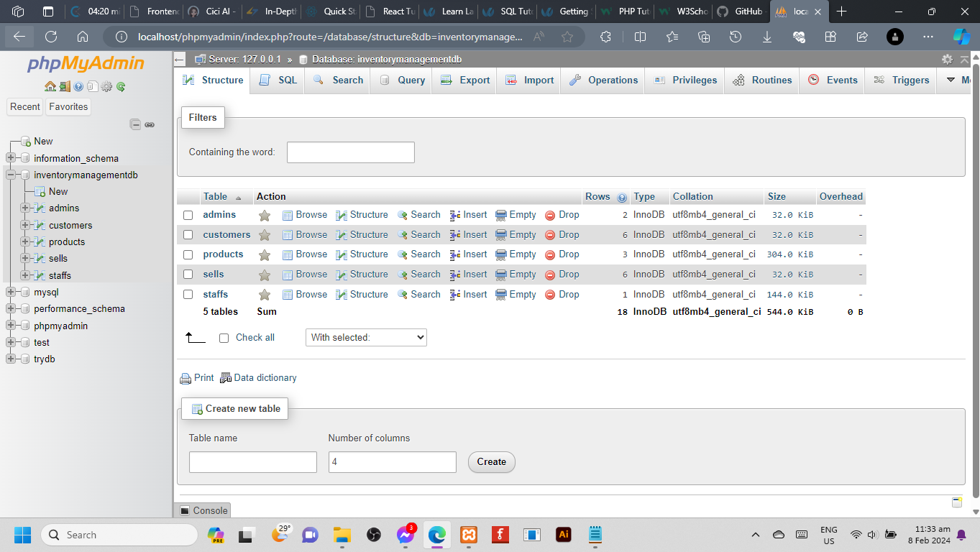Click the Create button for new table

[491, 462]
